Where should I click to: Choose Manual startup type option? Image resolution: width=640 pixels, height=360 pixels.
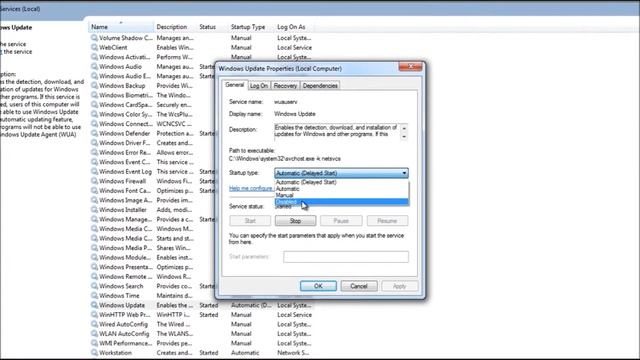pyautogui.click(x=285, y=196)
